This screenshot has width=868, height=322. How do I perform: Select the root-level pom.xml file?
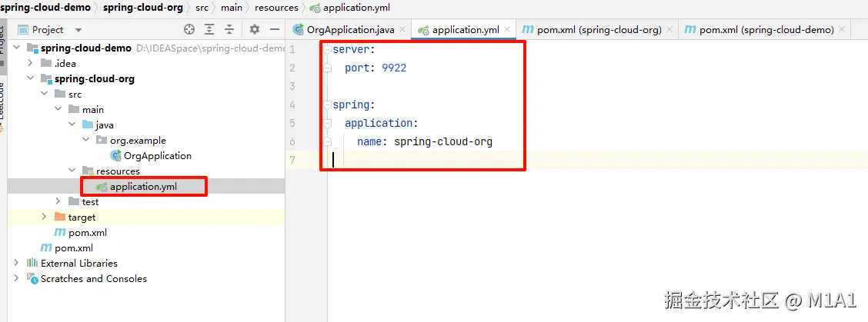pyautogui.click(x=74, y=248)
